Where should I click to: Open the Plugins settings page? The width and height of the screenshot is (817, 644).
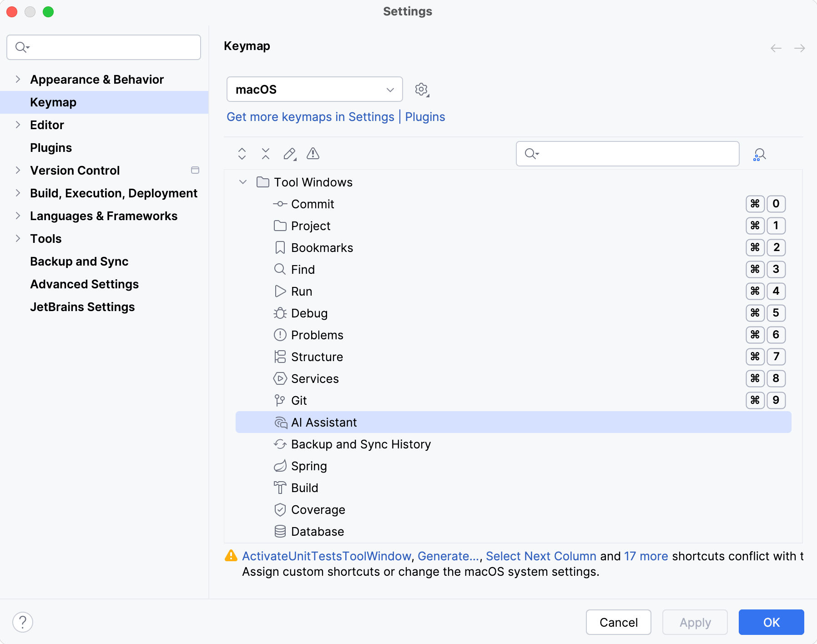tap(50, 147)
